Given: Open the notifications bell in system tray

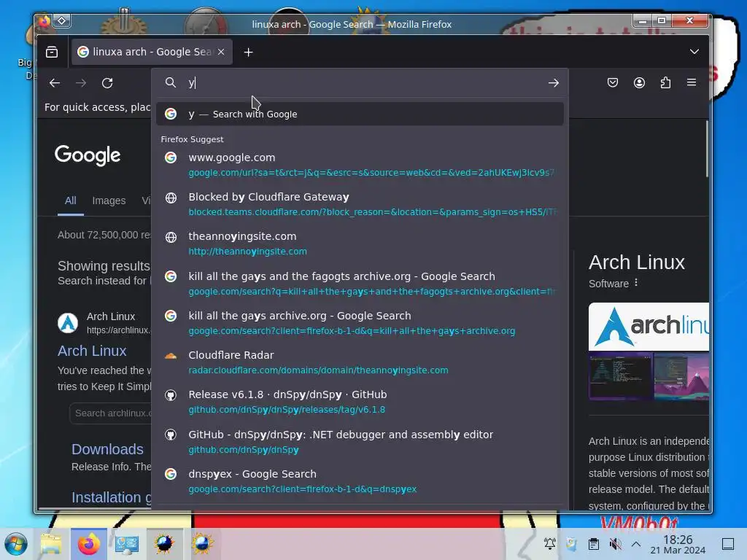Looking at the screenshot, I should coord(550,543).
